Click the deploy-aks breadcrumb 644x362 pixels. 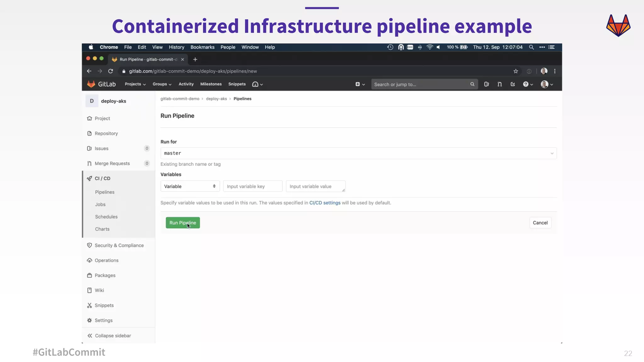[x=216, y=99]
